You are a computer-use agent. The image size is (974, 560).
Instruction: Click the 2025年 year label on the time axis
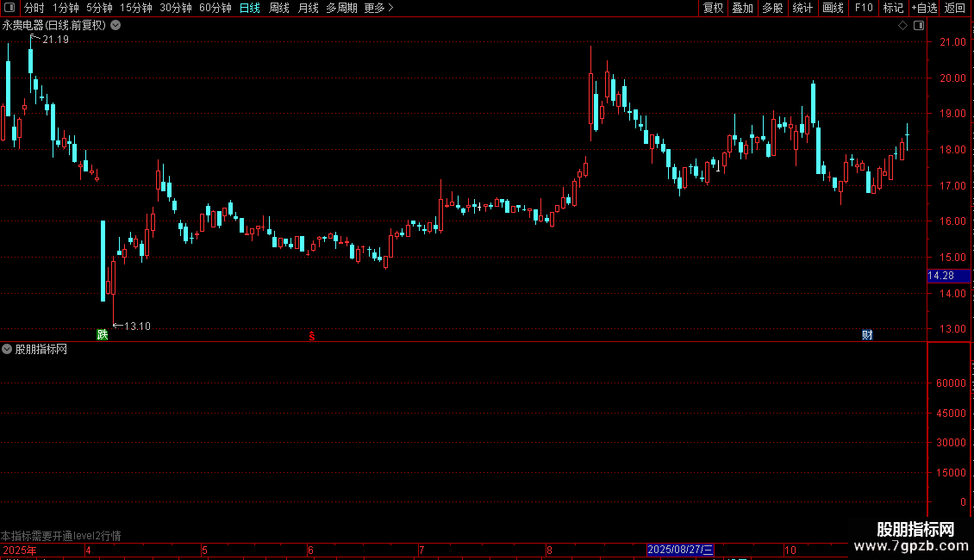(x=19, y=550)
